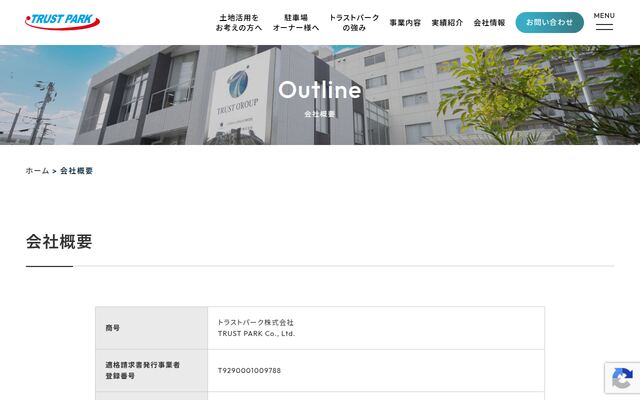Open 駐車場オーナー様へ menu item
640x400 pixels.
(296, 22)
